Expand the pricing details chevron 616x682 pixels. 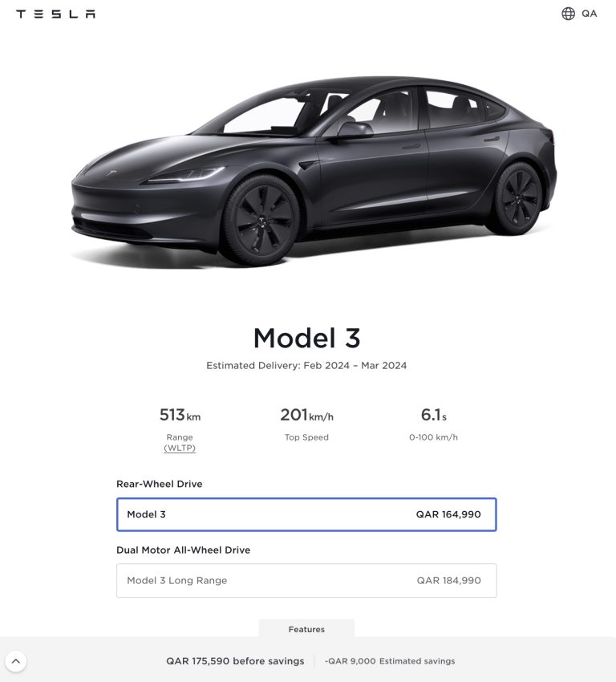(x=16, y=661)
